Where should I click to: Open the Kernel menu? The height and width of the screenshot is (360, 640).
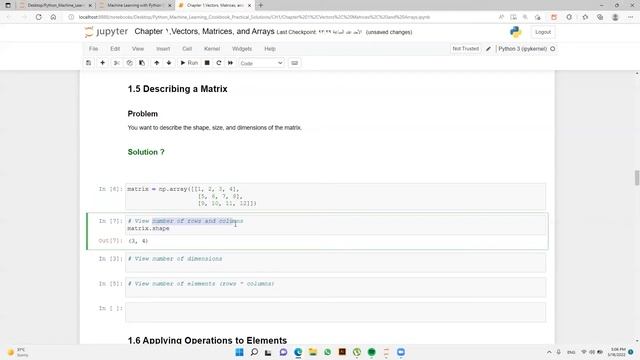[212, 49]
